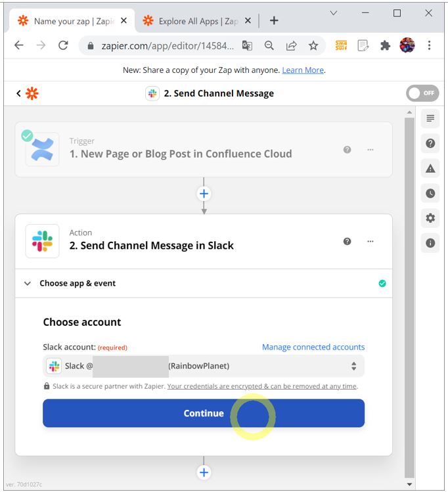This screenshot has height=492, width=448.
Task: Click the Zapier logo in editor header
Action: (32, 93)
